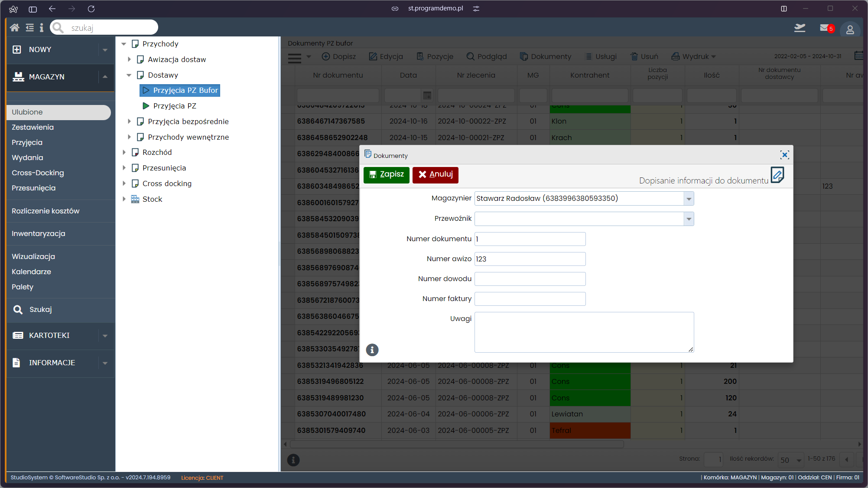
Task: Toggle browser sidebar panel icon
Action: tap(33, 9)
